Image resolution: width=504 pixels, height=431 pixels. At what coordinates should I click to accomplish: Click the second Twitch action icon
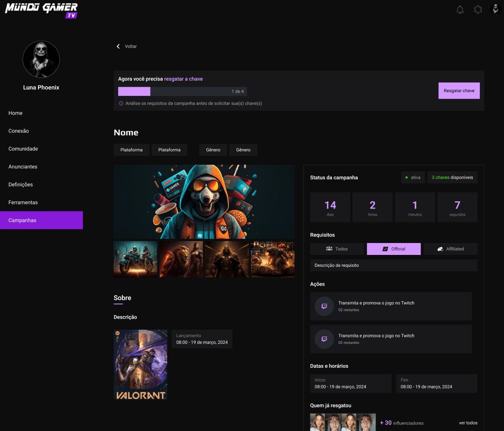(x=324, y=339)
